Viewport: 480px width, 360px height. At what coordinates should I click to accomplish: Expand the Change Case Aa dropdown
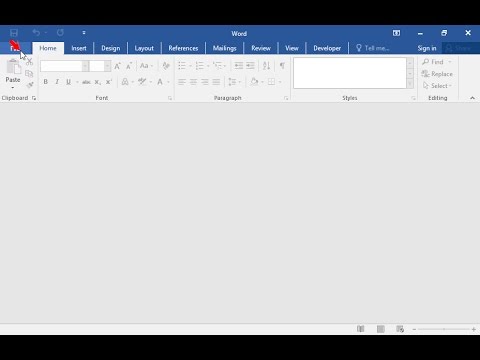point(146,66)
